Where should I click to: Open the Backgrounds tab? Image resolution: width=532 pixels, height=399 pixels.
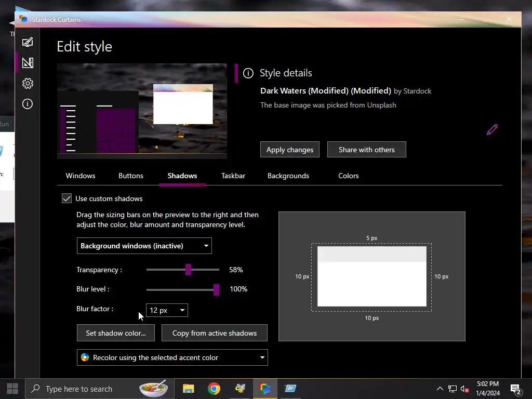pos(288,176)
